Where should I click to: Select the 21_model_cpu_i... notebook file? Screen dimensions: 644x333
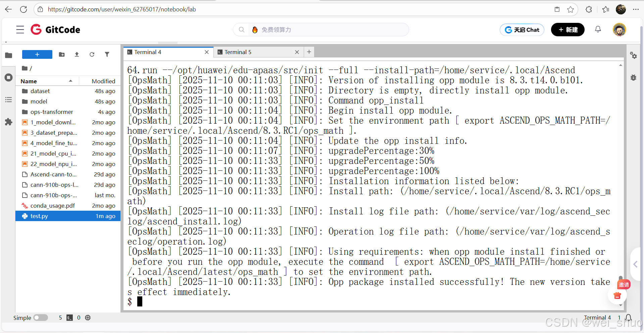68,154
